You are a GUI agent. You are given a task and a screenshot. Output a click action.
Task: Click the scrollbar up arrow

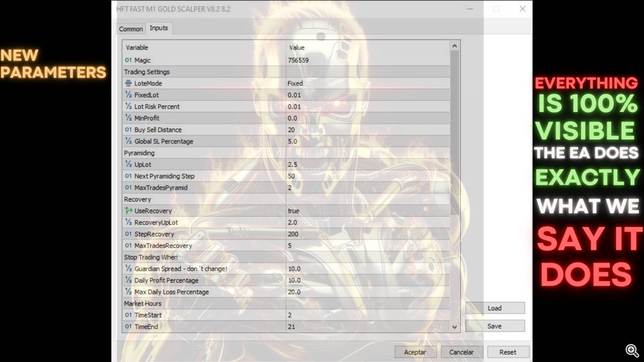pyautogui.click(x=455, y=46)
